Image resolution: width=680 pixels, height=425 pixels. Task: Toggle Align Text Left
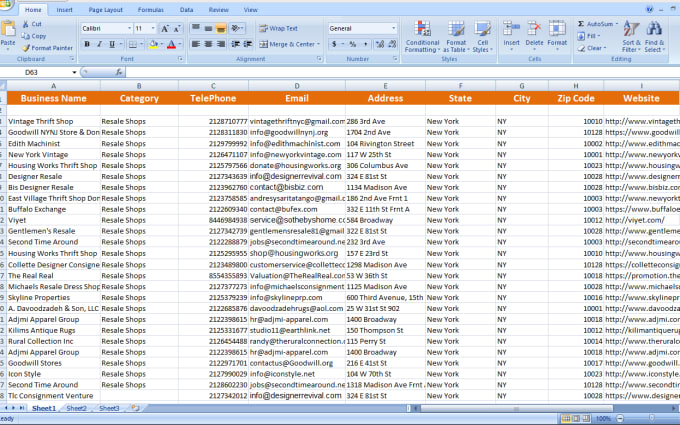196,44
